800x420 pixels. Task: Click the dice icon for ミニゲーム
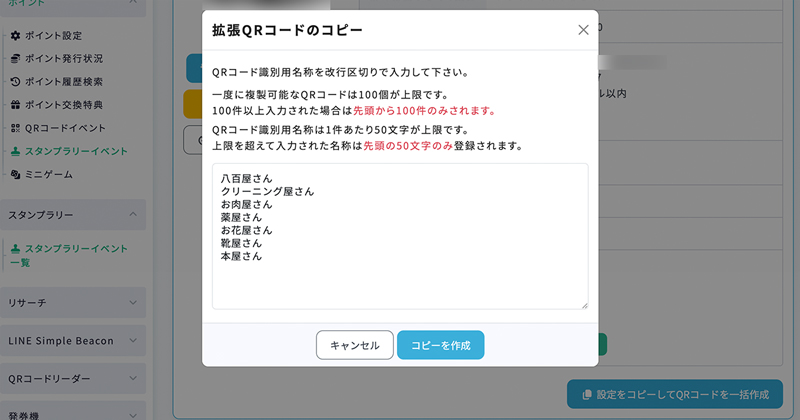click(x=15, y=175)
